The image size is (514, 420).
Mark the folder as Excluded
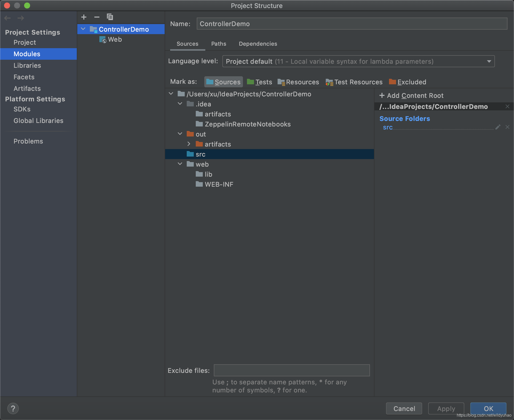[x=408, y=82]
